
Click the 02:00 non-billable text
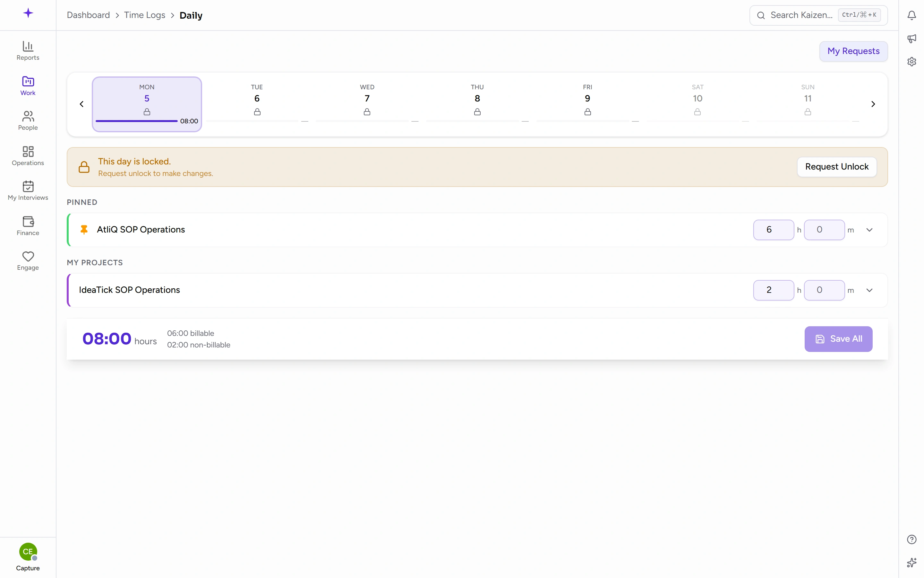pos(199,345)
